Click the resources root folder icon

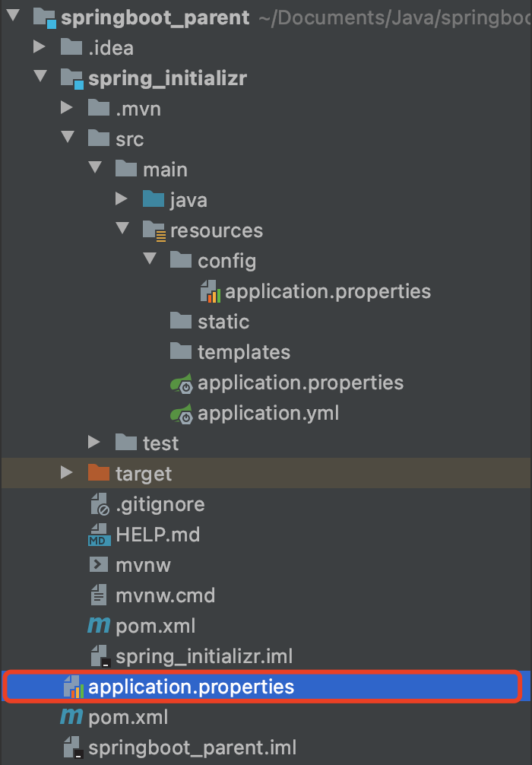click(154, 230)
